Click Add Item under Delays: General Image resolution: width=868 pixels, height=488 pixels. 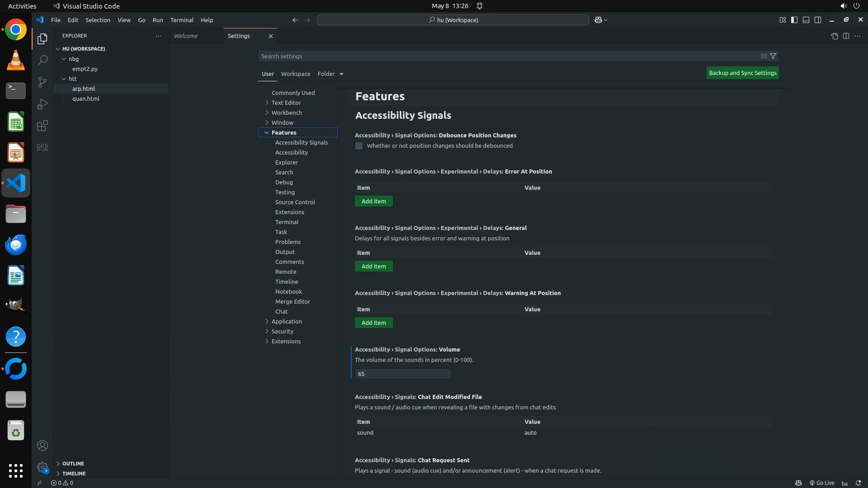(x=373, y=266)
